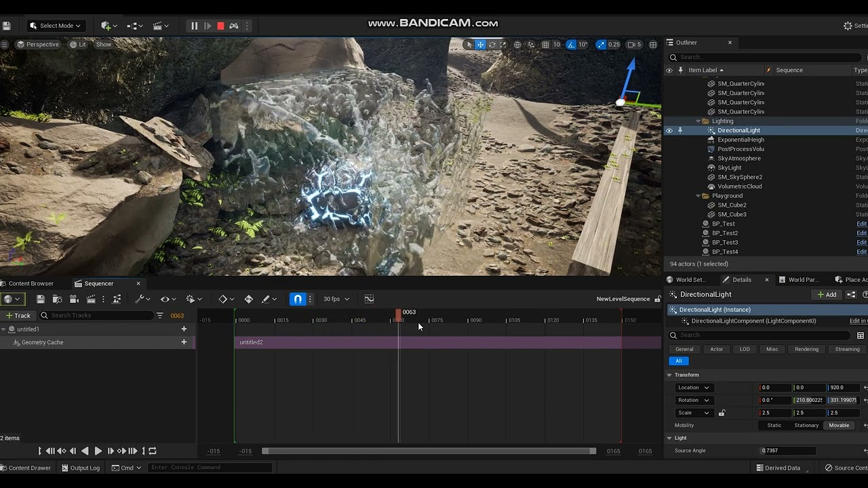Choose the select-objects arrow tool in viewport

click(469, 45)
